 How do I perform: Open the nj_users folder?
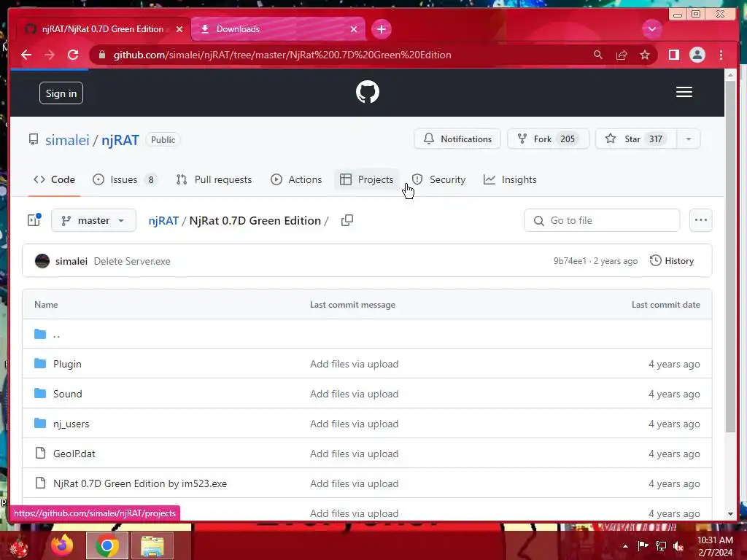(x=71, y=424)
